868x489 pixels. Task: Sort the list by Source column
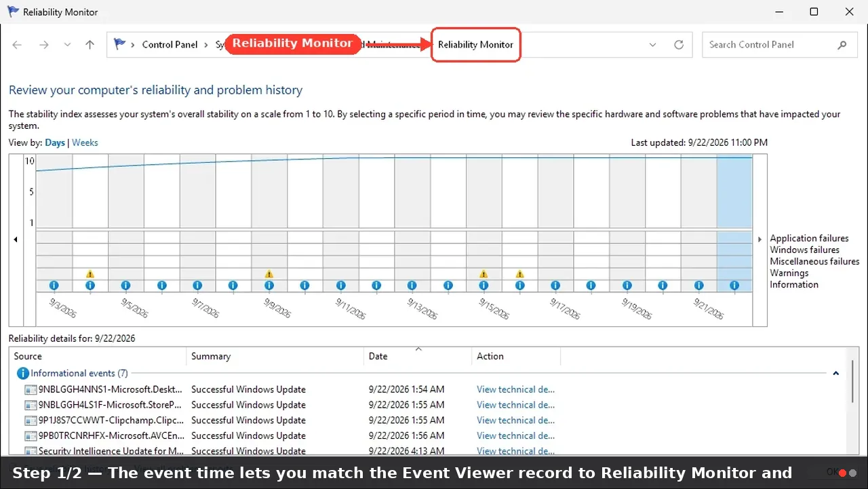98,356
